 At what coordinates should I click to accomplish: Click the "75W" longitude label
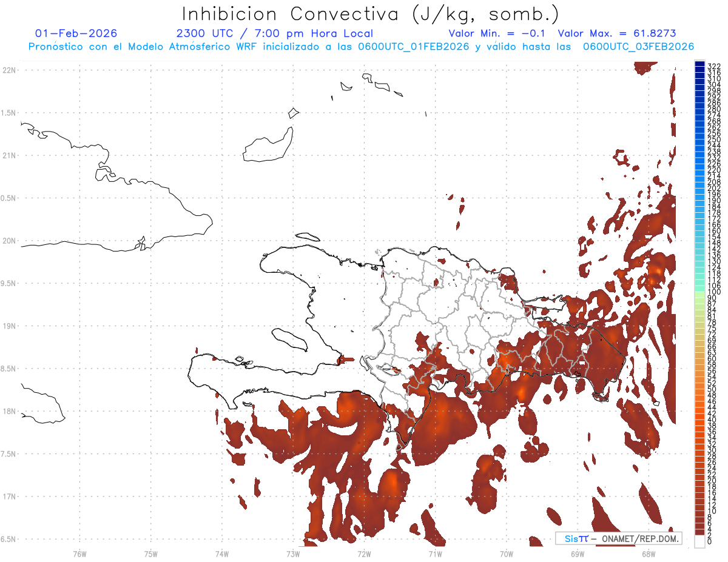[150, 554]
